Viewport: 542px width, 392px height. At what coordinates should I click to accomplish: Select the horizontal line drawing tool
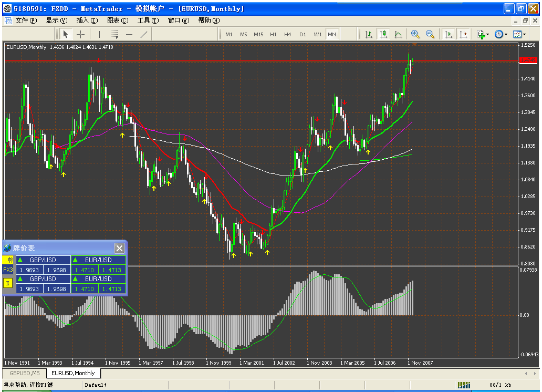pyautogui.click(x=129, y=34)
